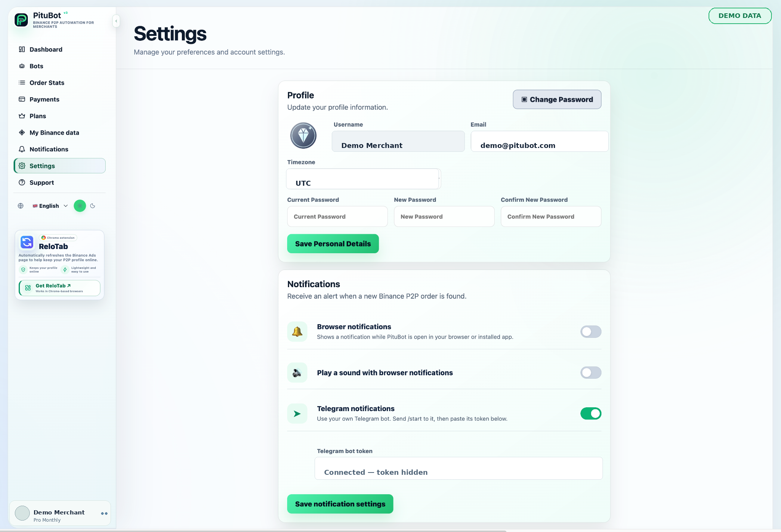Focus the Current Password field

(337, 217)
